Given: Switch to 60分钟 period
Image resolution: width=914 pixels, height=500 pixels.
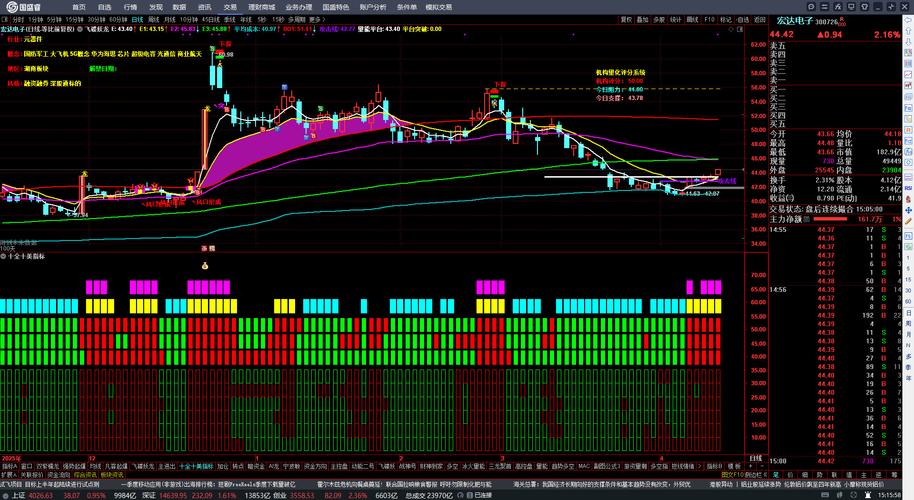Looking at the screenshot, I should tap(118, 19).
